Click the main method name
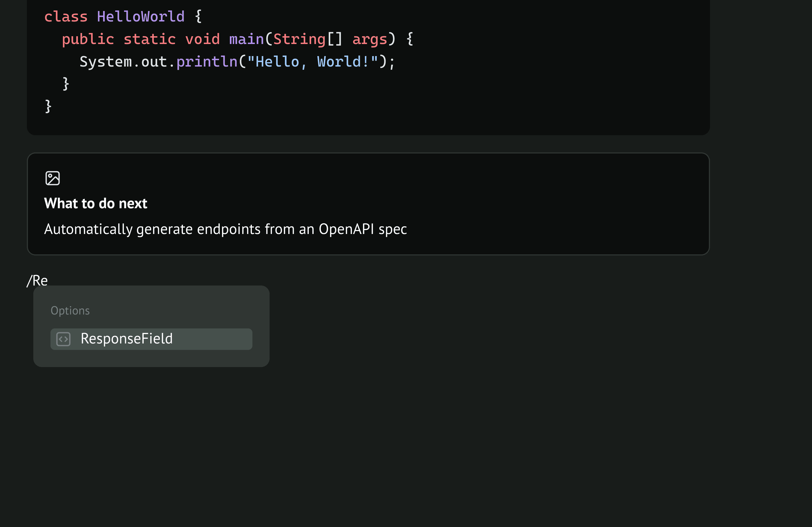Screen dimensions: 812x527 click(x=246, y=39)
